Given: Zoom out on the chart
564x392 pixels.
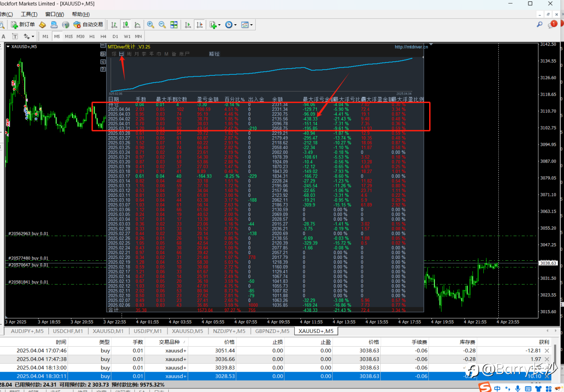Looking at the screenshot, I should click(162, 25).
